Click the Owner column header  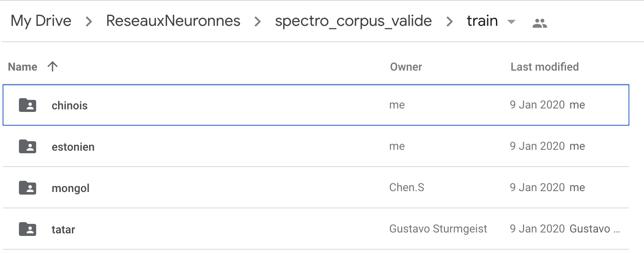click(x=406, y=67)
